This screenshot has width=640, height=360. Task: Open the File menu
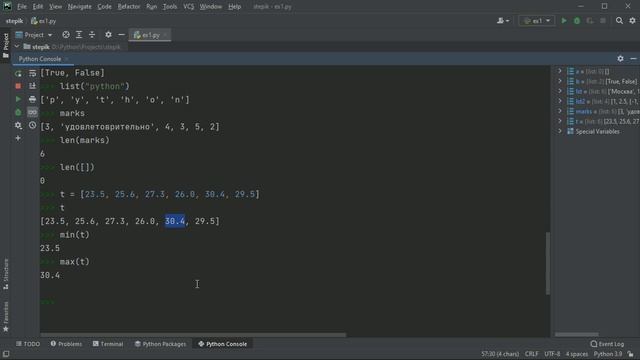click(x=22, y=7)
